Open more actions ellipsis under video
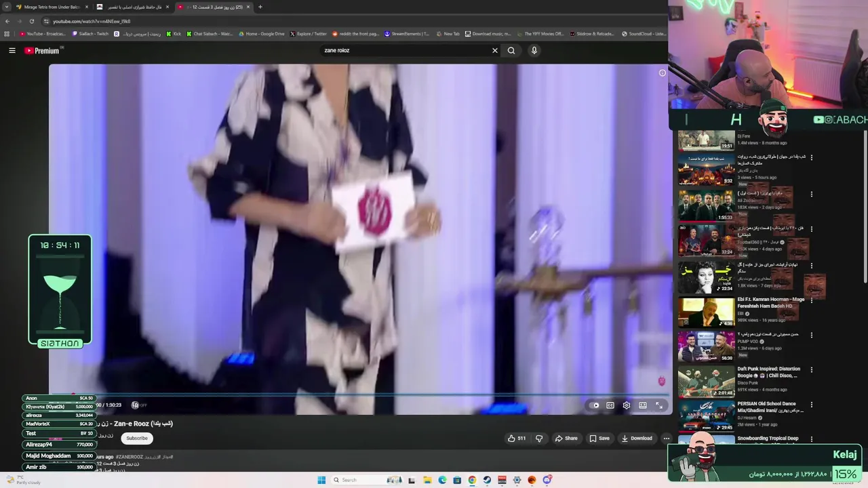 666,439
